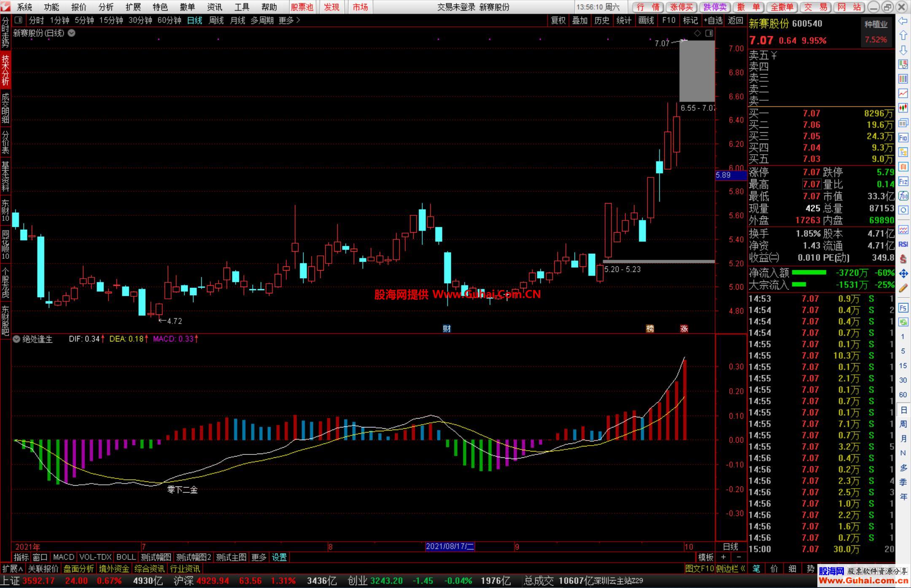Click the panel layout icon left of 分时
The image size is (911, 588).
[18, 20]
